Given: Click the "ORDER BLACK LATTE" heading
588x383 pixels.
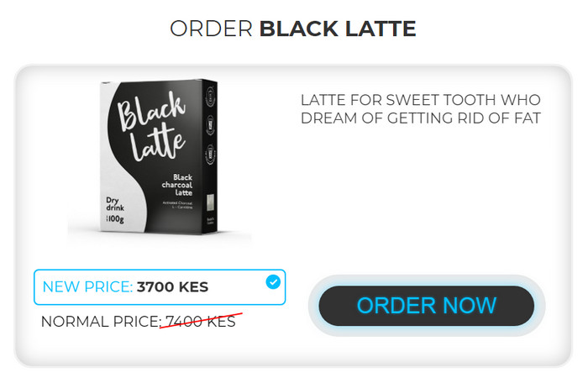Looking at the screenshot, I should pos(293,29).
